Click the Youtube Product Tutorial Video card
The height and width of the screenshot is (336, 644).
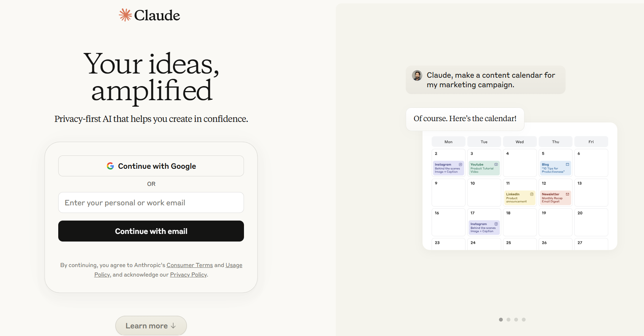(x=484, y=168)
